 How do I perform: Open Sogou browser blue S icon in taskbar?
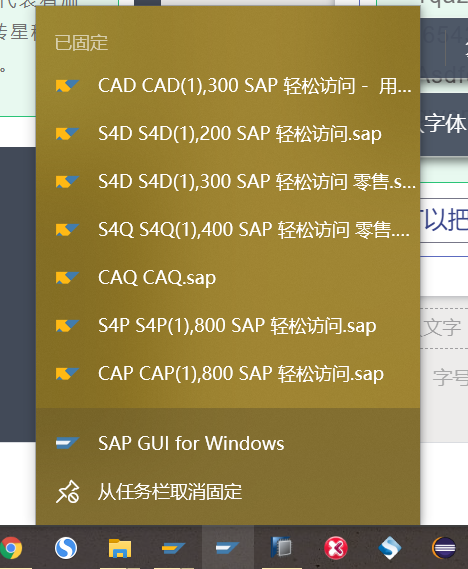[66, 548]
